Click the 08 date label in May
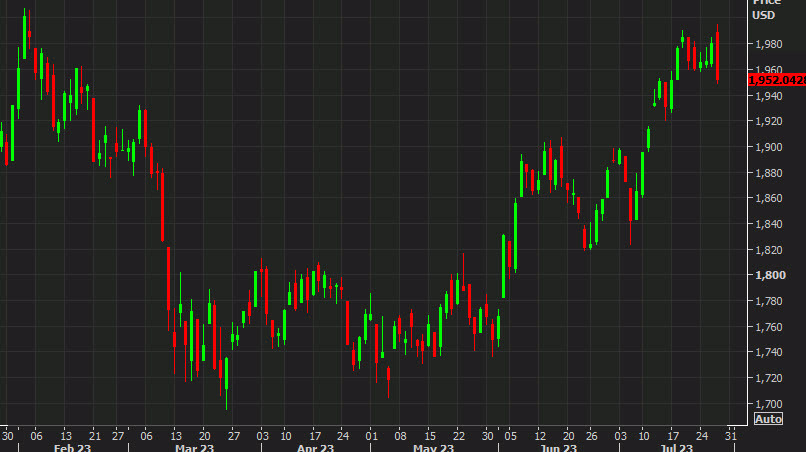The height and width of the screenshot is (452, 806). pyautogui.click(x=400, y=436)
